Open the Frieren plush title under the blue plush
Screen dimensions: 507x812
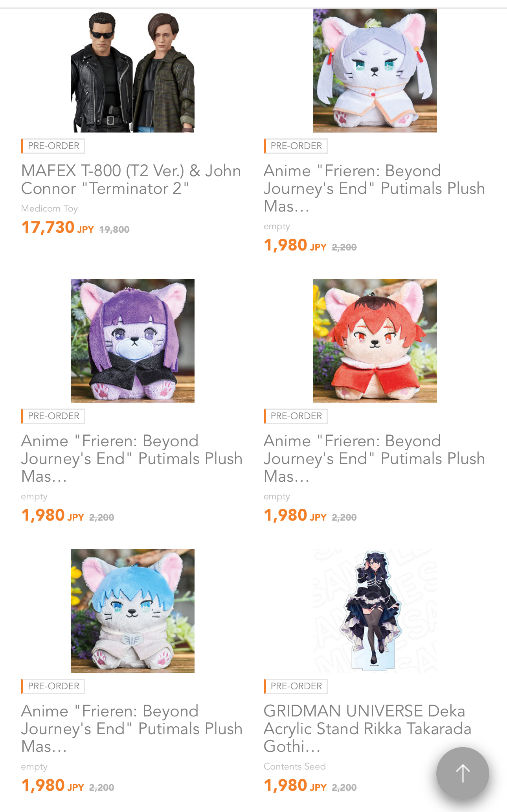point(132,729)
